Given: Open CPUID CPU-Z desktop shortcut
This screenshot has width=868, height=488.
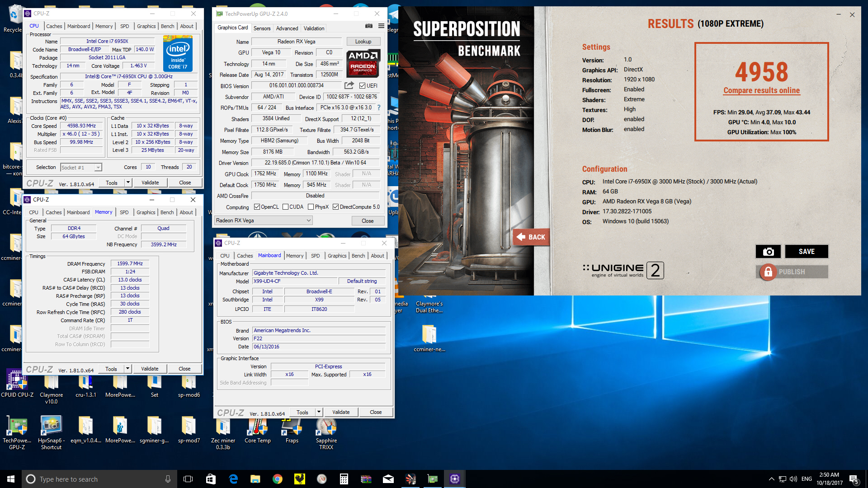Looking at the screenshot, I should (17, 384).
